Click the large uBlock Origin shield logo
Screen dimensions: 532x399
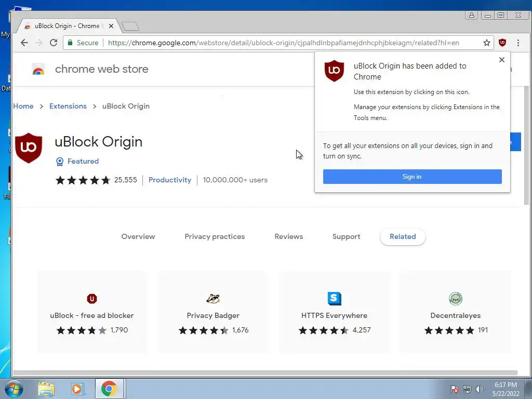29,148
